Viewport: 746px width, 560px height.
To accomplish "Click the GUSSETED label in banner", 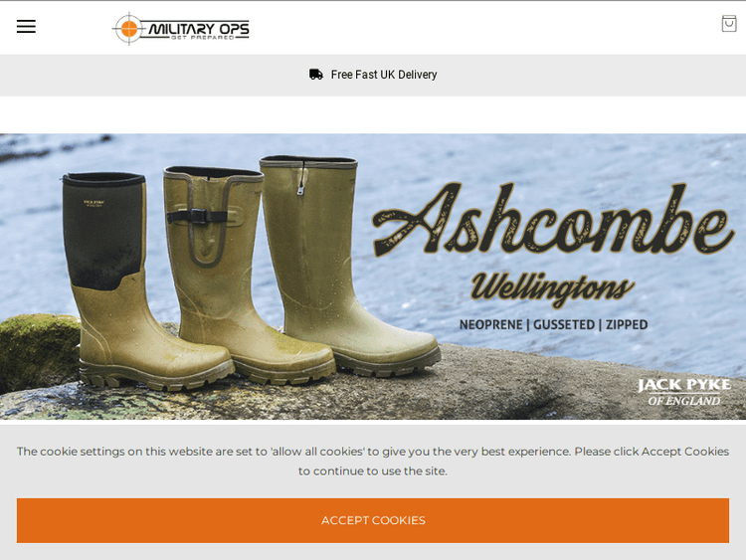I will click(x=564, y=325).
